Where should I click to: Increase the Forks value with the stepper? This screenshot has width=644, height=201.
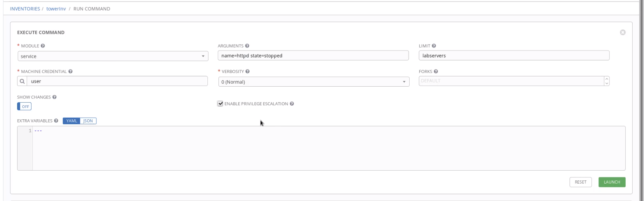coord(607,79)
